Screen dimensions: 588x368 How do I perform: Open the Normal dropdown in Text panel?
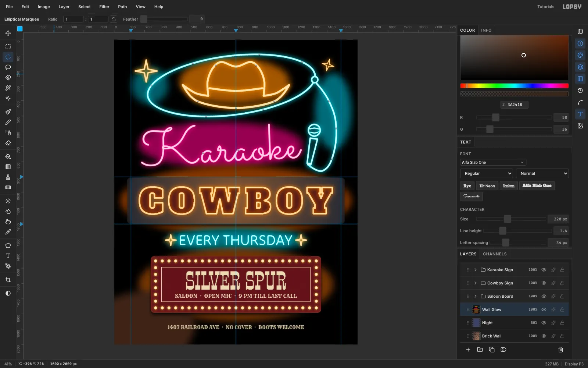click(542, 173)
